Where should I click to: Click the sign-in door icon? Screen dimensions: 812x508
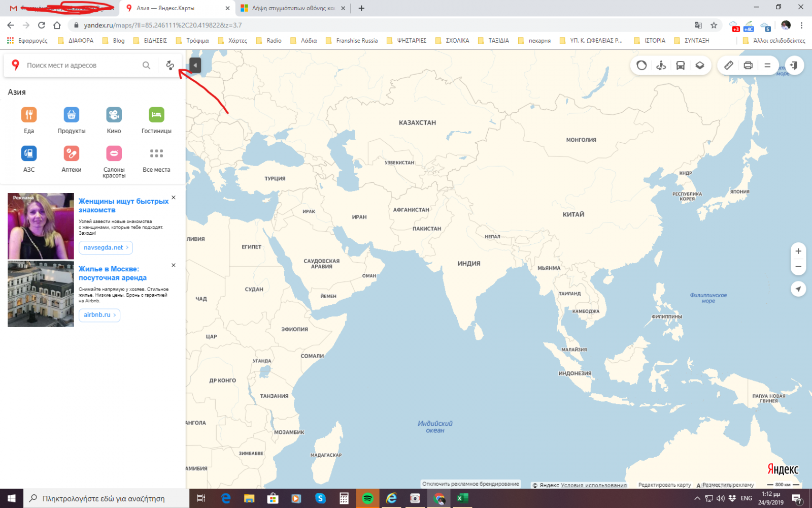[x=794, y=66]
